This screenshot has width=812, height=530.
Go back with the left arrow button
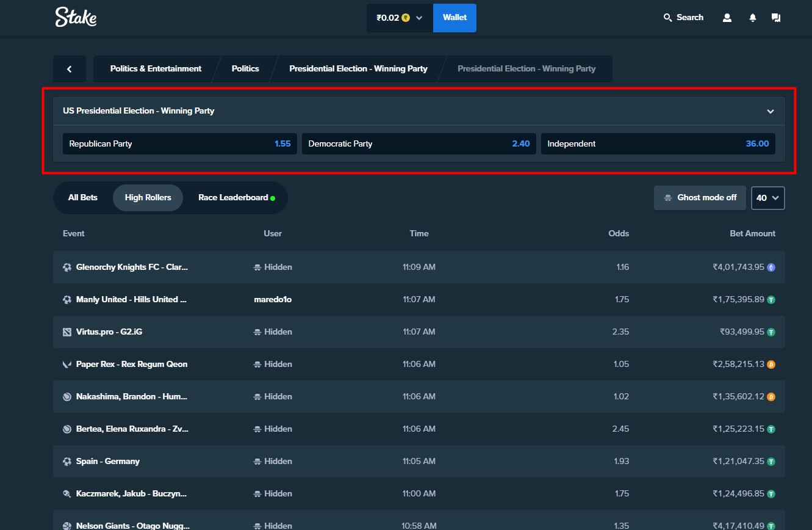tap(70, 69)
